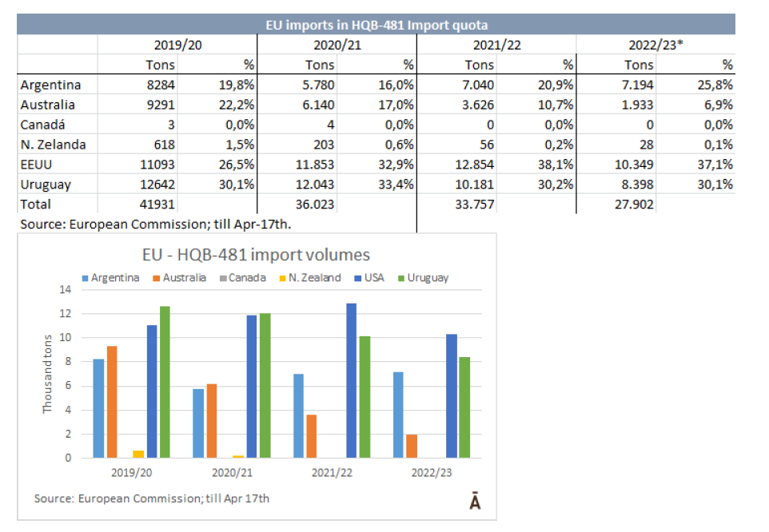Select the orange Australia bar for 2022/23
Image resolution: width=769 pixels, height=532 pixels.
pyautogui.click(x=412, y=446)
